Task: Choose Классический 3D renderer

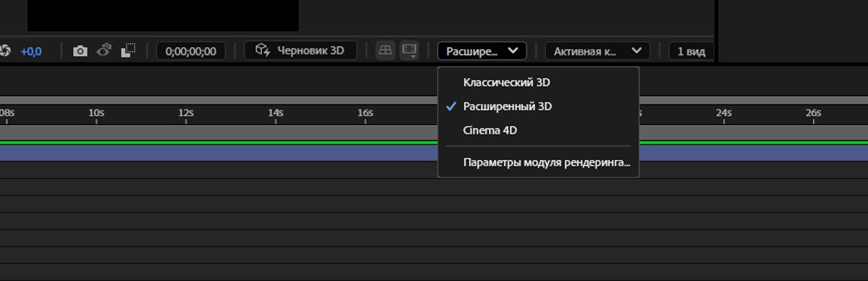Action: tap(539, 83)
